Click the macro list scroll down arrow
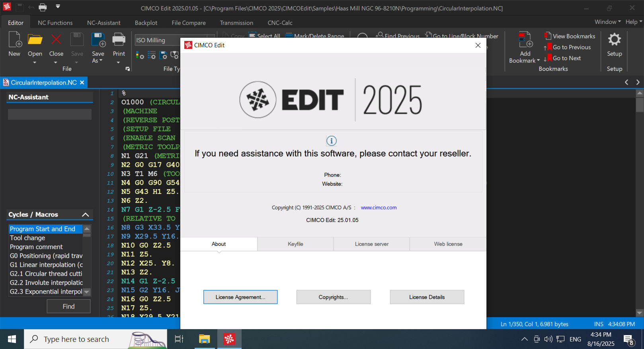 click(87, 292)
